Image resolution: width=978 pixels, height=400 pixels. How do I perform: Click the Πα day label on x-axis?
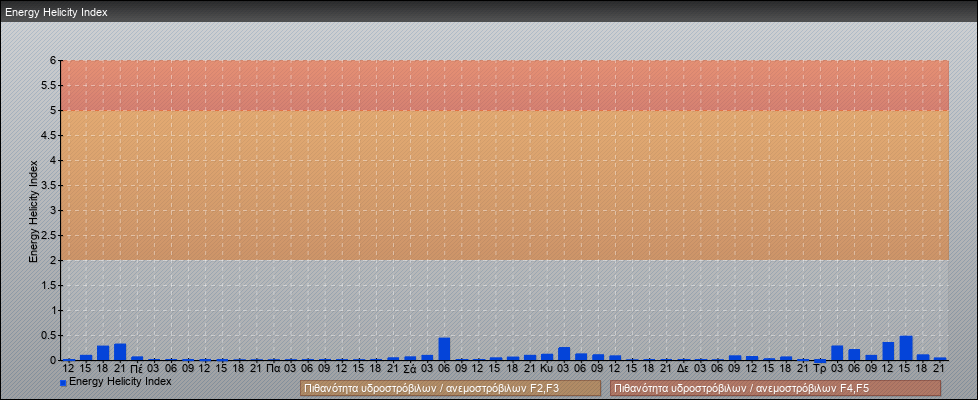coord(273,369)
